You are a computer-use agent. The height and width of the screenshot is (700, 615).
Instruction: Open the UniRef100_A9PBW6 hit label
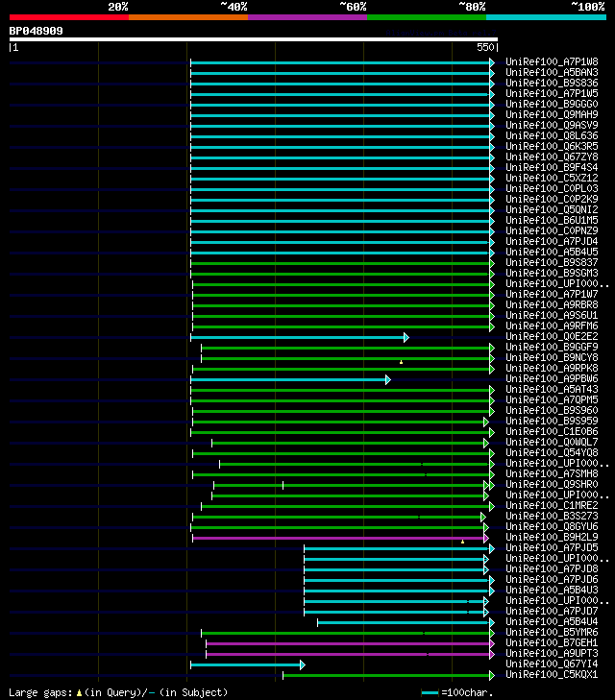(x=552, y=378)
